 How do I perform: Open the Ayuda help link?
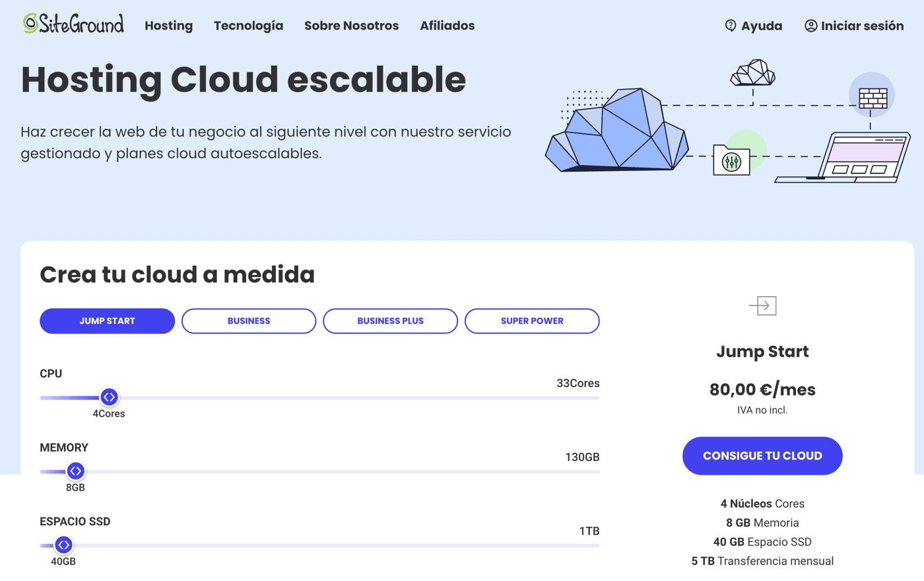(x=762, y=26)
